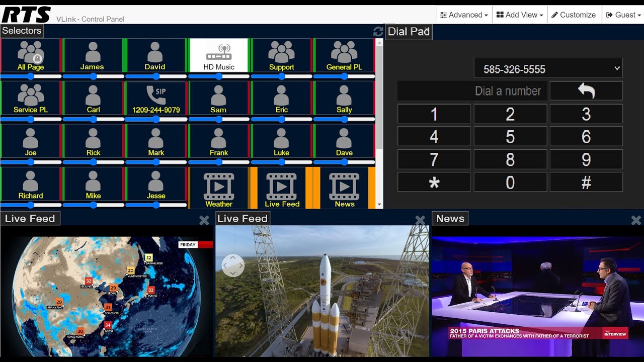Open the News video selector
Viewport: 644px width, 362px height.
(x=345, y=188)
